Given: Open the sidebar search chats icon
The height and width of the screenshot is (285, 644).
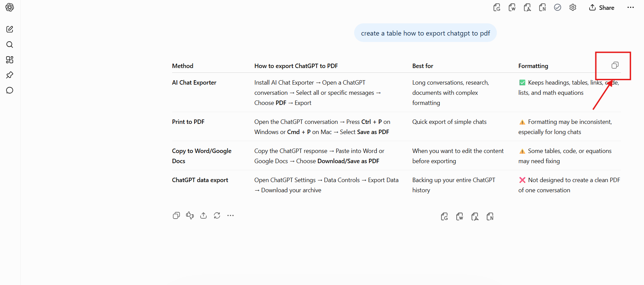Looking at the screenshot, I should (x=10, y=44).
